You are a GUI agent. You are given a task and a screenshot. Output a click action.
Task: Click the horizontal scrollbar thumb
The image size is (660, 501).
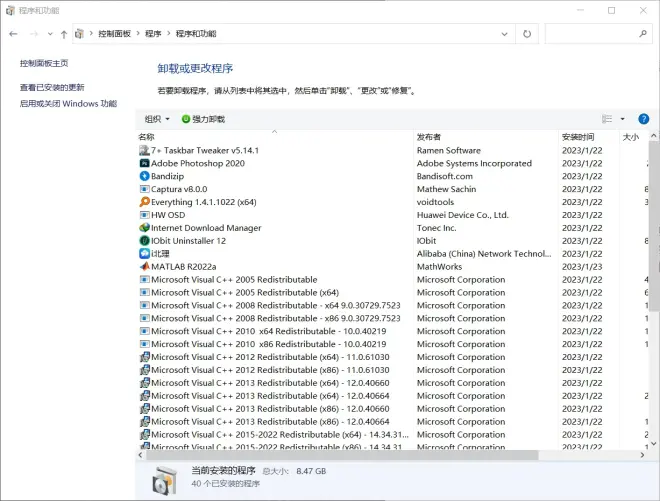pos(342,455)
